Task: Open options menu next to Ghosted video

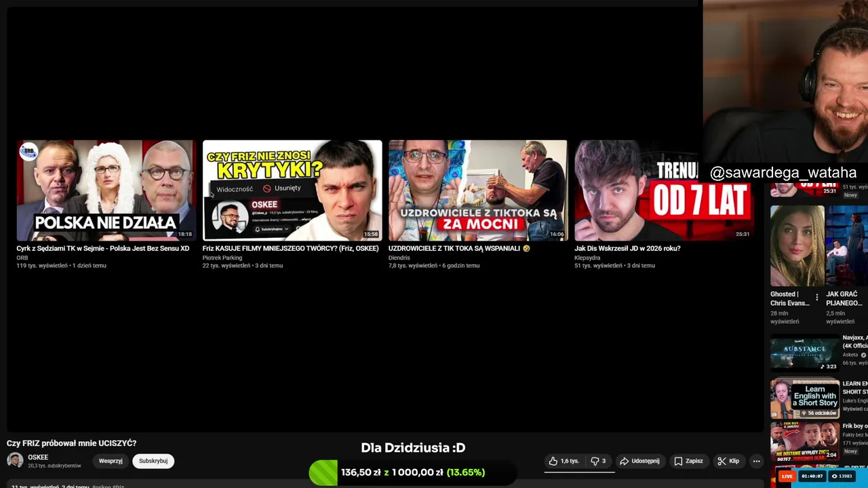Action: (816, 298)
